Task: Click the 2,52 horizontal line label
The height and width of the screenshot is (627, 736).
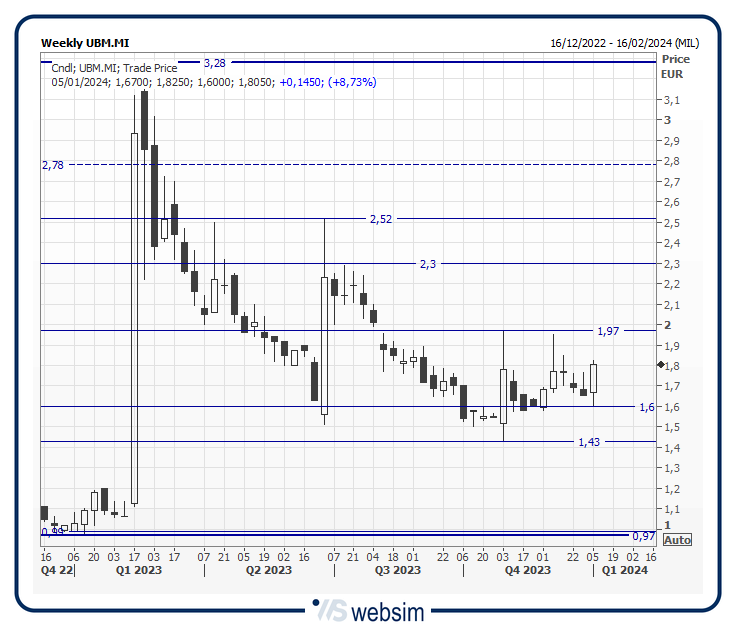Action: pyautogui.click(x=380, y=219)
